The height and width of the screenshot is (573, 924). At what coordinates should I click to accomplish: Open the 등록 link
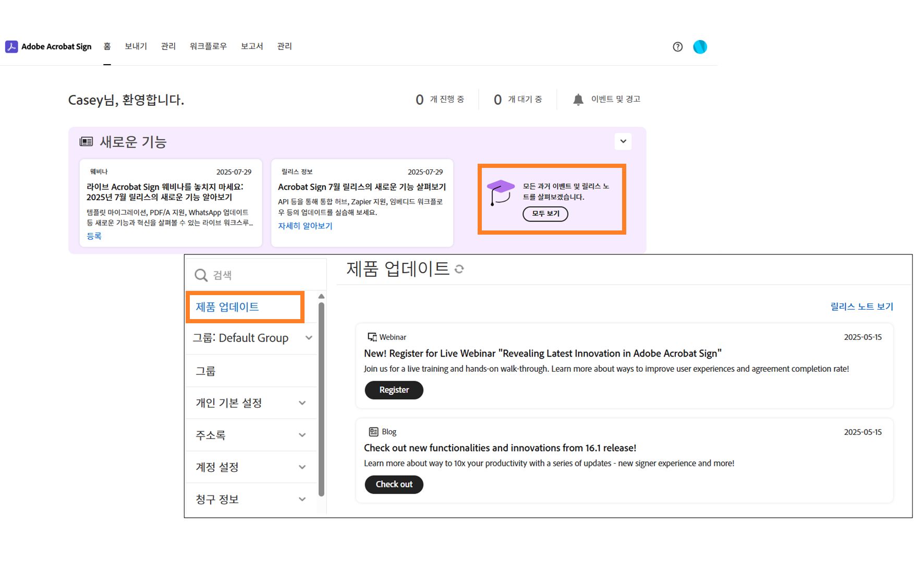94,236
